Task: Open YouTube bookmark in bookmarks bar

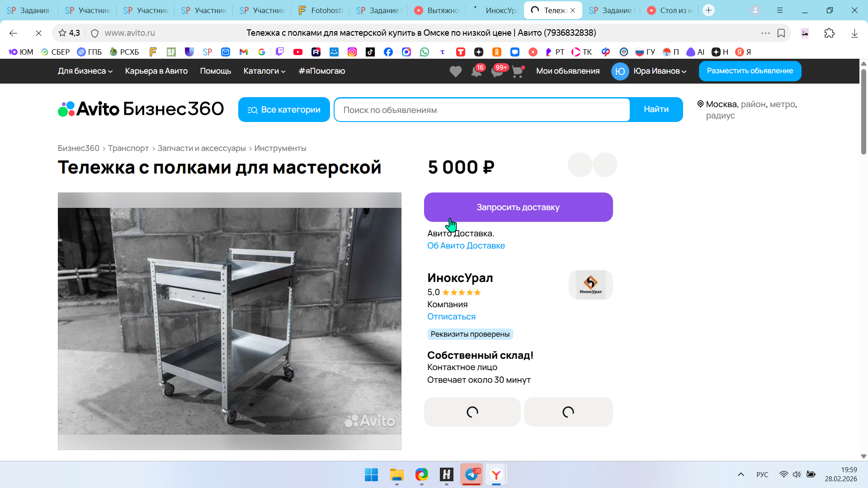Action: click(297, 52)
